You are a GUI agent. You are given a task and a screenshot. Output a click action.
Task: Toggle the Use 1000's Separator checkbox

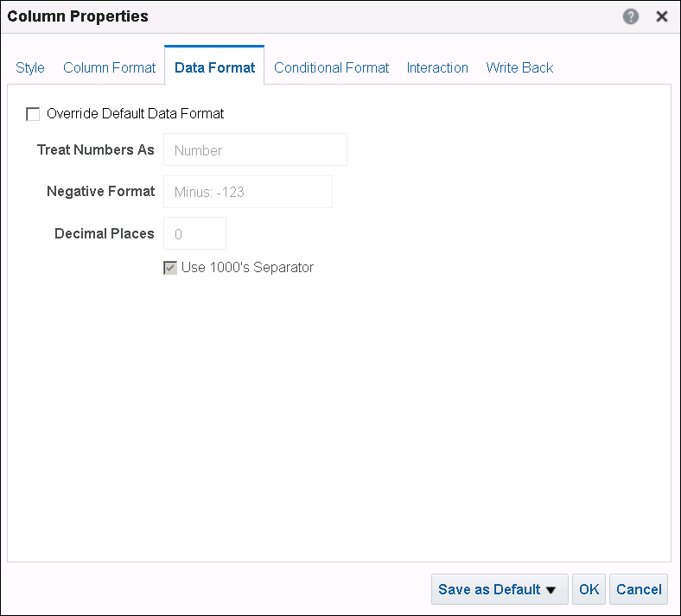click(170, 268)
